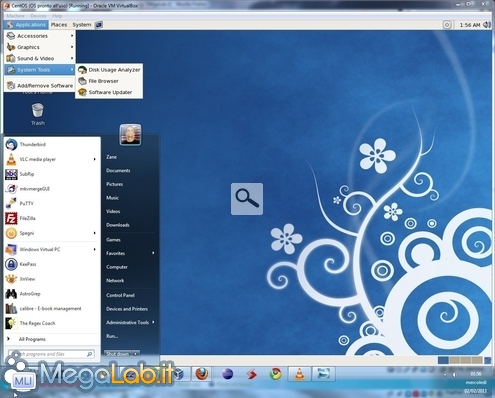The height and width of the screenshot is (398, 495).
Task: Click the VLC cone in the taskbar
Action: click(x=300, y=374)
